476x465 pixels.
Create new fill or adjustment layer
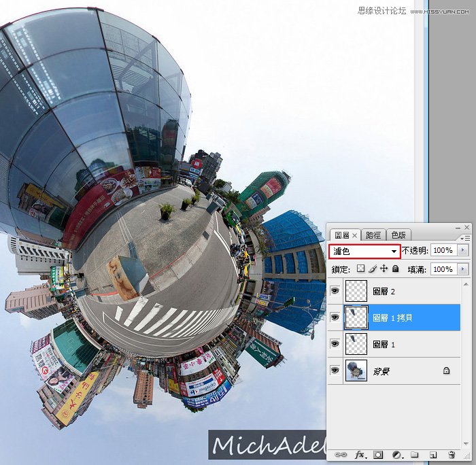[x=397, y=454]
